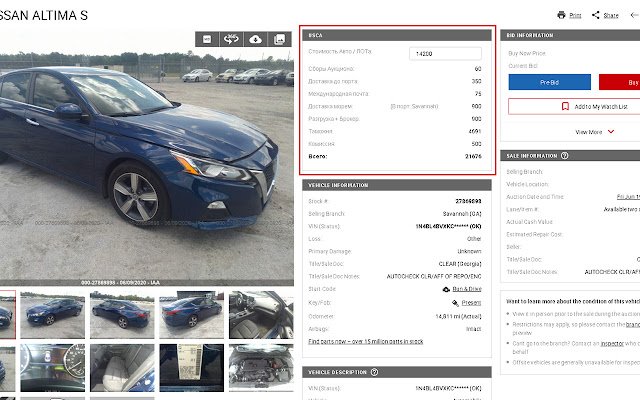This screenshot has height=400, width=640.
Task: Click the red Buy button
Action: click(620, 82)
